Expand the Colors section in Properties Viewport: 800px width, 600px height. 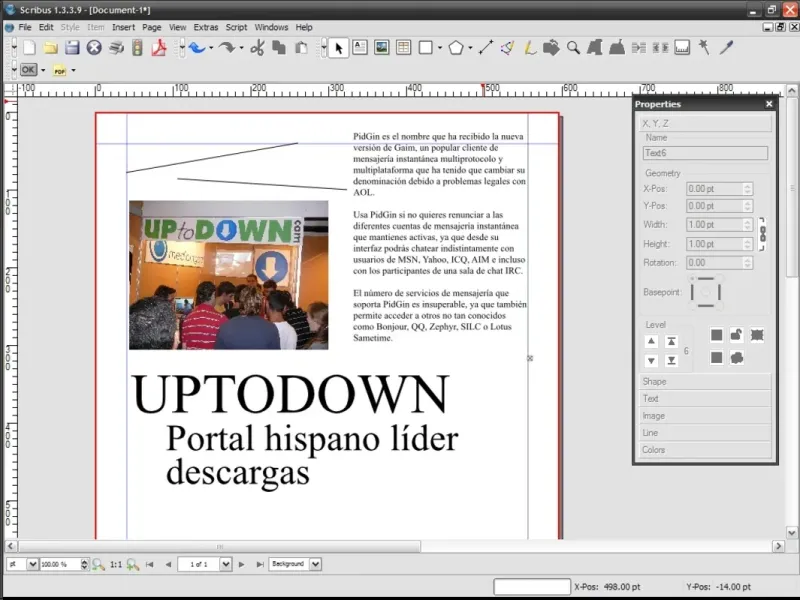(x=705, y=450)
